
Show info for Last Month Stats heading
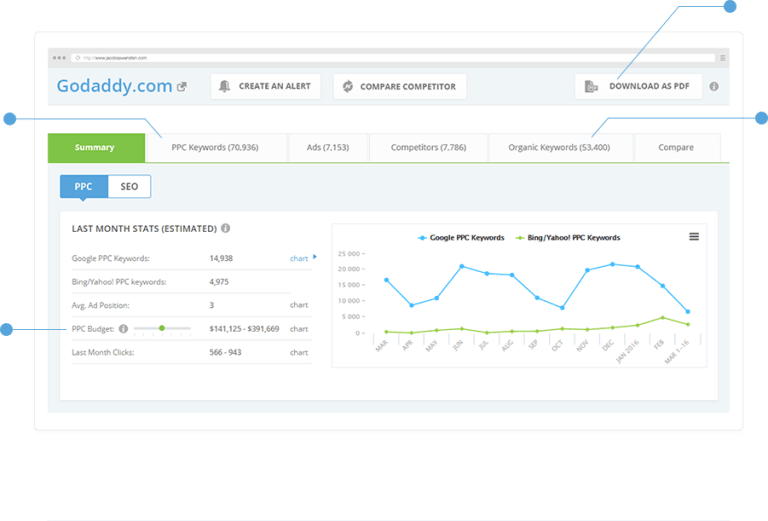(x=225, y=228)
